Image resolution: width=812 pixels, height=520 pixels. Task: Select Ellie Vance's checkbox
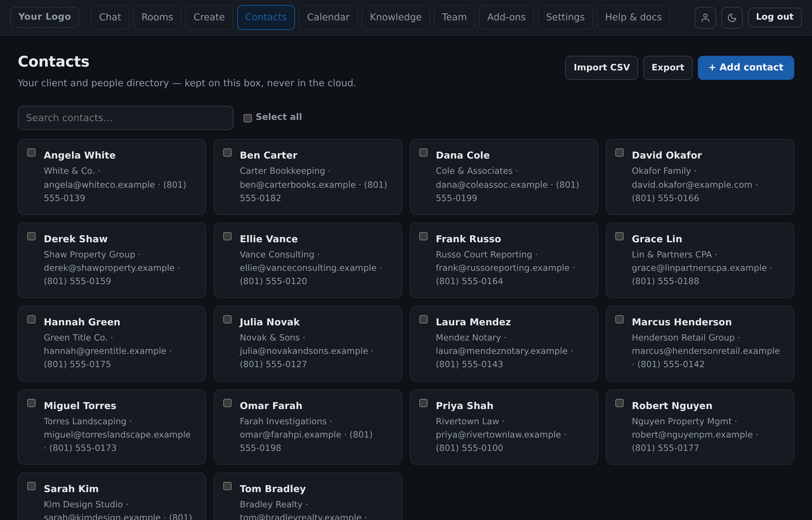tap(227, 236)
